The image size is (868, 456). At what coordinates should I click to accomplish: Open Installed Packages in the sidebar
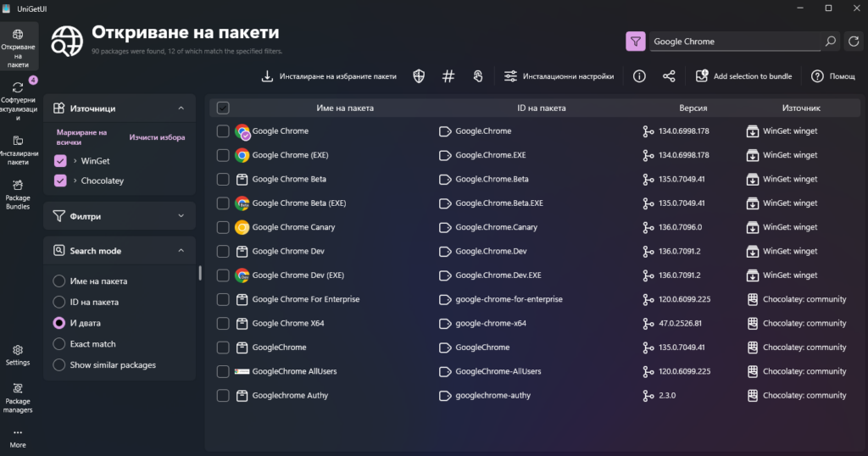pos(19,151)
